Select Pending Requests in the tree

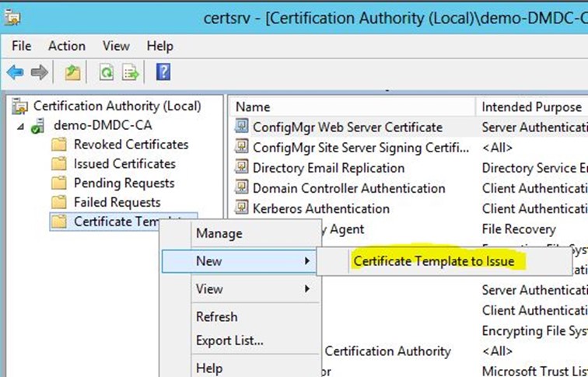click(124, 183)
